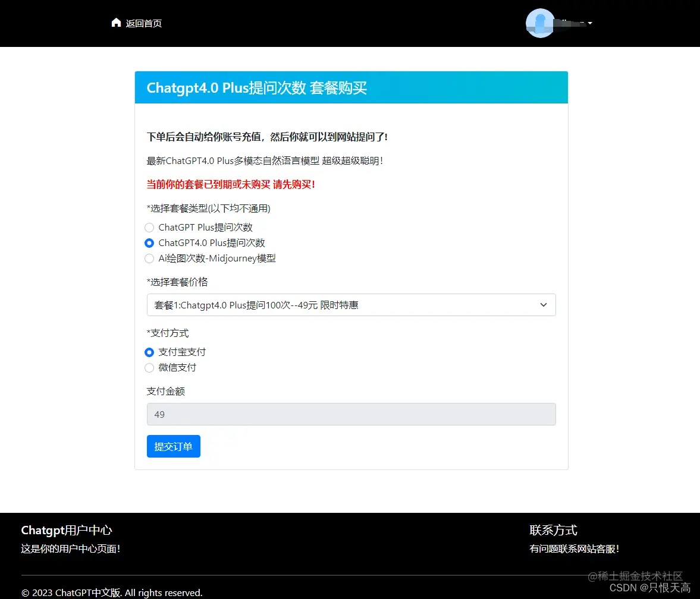The height and width of the screenshot is (599, 700).
Task: Click the 有问题联系网站客服 footer text
Action: [575, 550]
